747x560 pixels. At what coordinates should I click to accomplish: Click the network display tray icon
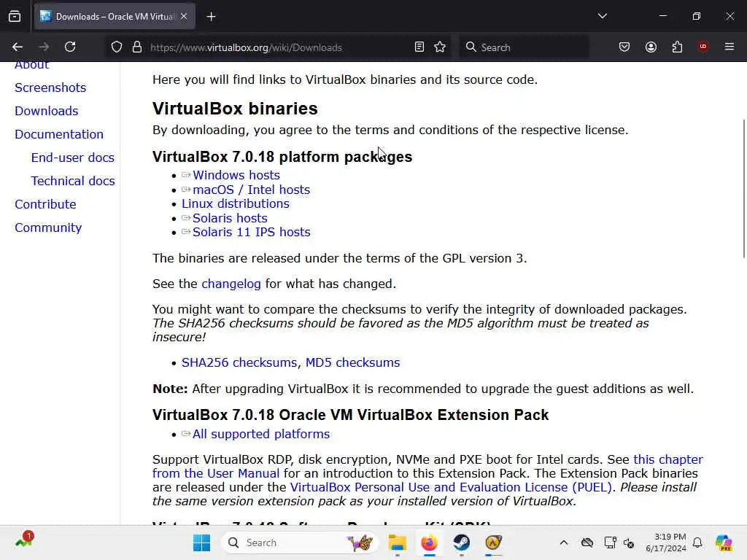coord(610,542)
